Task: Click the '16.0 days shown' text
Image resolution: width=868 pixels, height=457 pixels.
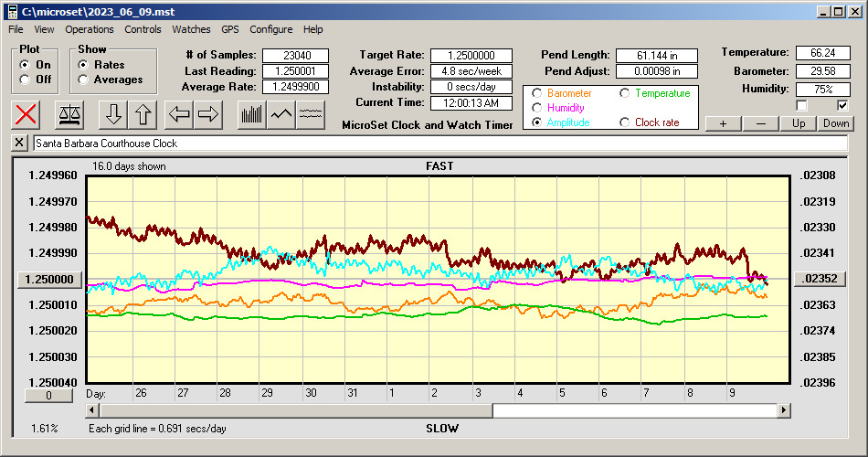Action: click(129, 166)
